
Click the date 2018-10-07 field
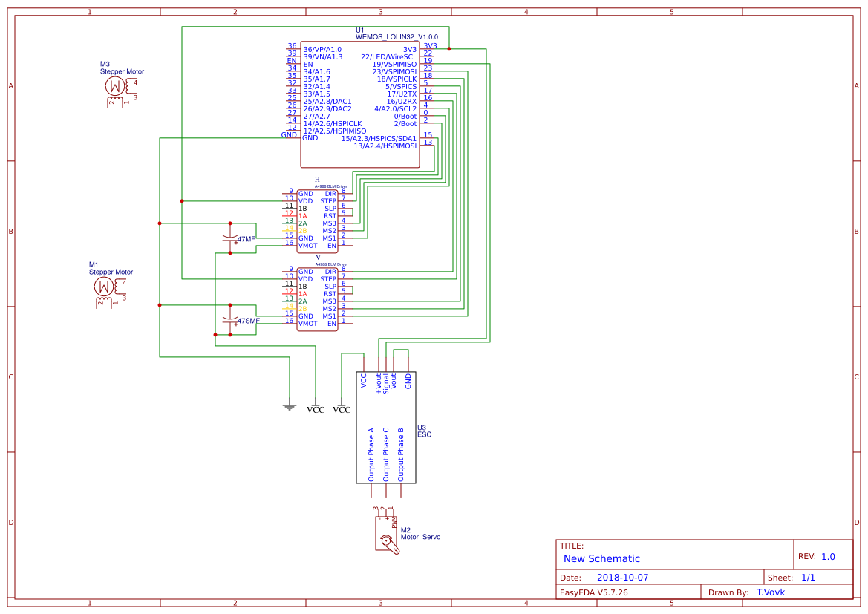tap(622, 578)
